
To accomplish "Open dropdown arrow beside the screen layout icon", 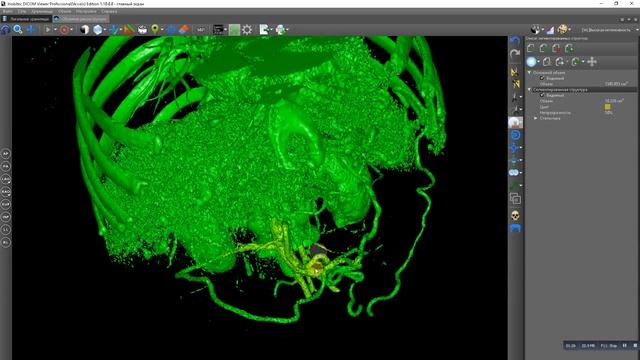I will click(225, 29).
